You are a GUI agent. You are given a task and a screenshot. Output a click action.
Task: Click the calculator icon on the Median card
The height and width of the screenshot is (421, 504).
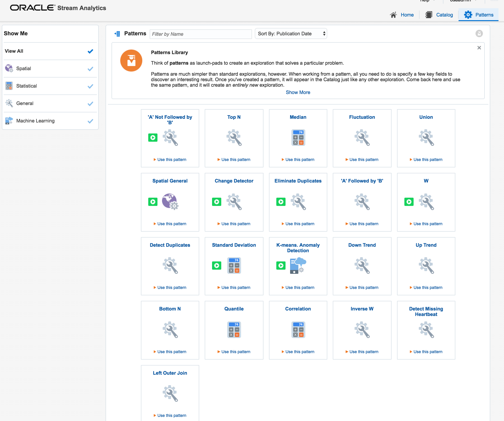[298, 137]
